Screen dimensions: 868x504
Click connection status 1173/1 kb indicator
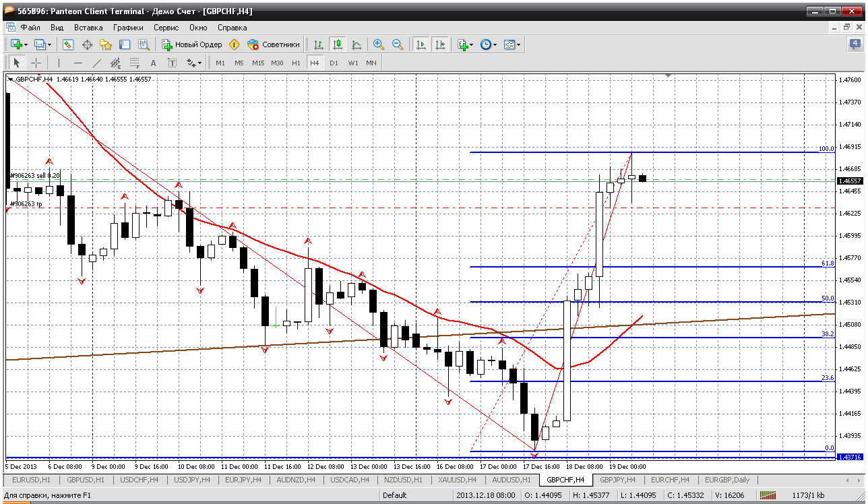click(x=807, y=495)
